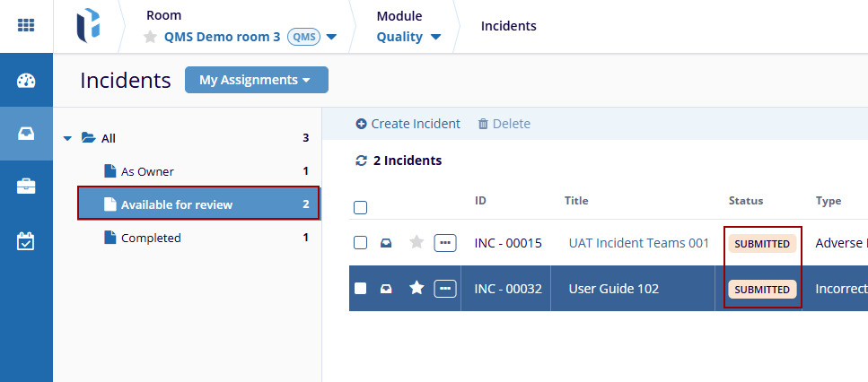
Task: Select the Completed folder
Action: 151,238
